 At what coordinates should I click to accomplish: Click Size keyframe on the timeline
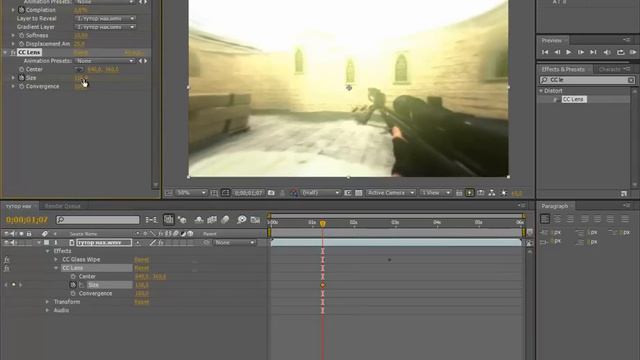pos(322,285)
